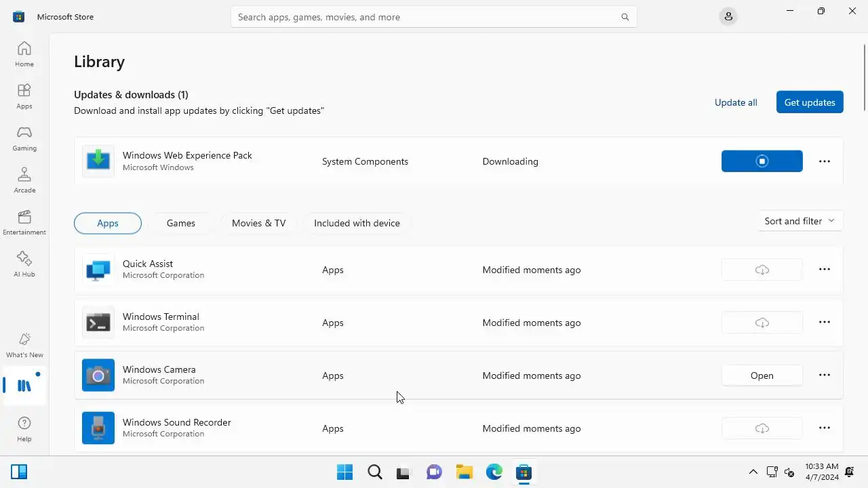868x488 pixels.
Task: Click the System Components category text
Action: [365, 161]
